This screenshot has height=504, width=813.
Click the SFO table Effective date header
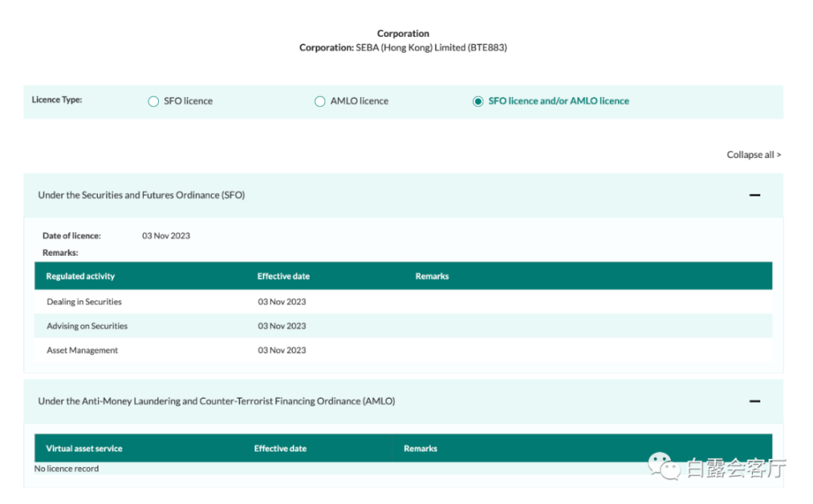(283, 276)
